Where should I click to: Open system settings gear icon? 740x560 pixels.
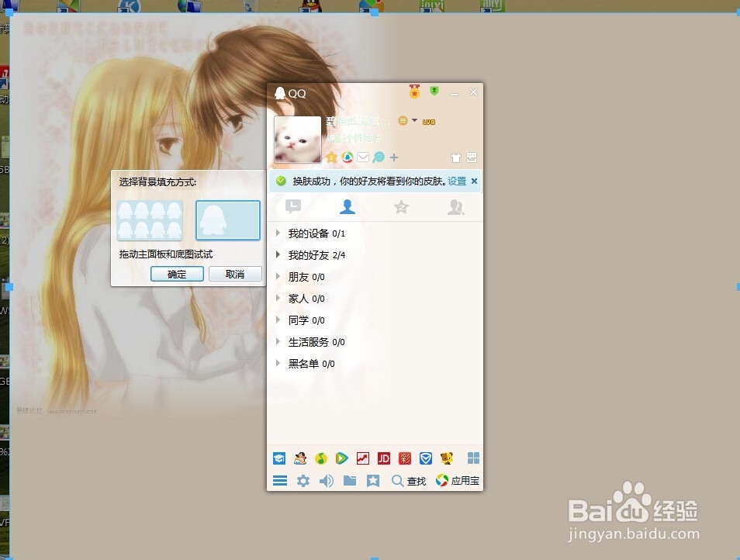pos(303,481)
